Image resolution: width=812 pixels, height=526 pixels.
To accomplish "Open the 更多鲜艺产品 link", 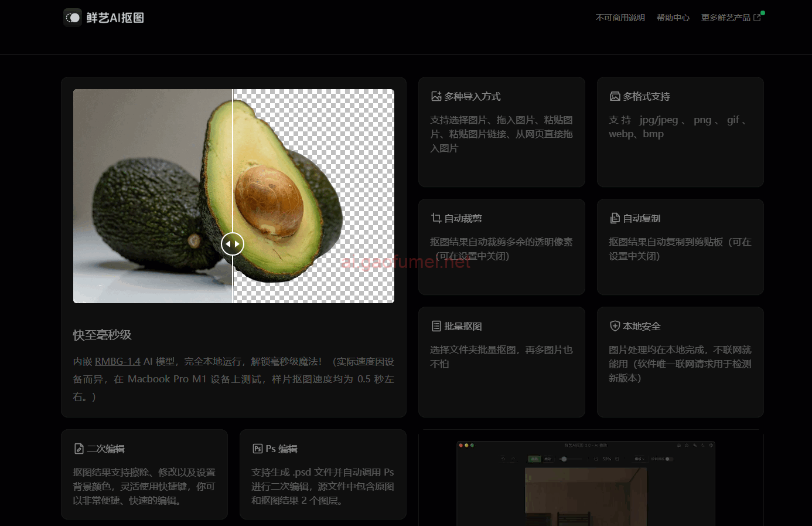I will coord(725,18).
